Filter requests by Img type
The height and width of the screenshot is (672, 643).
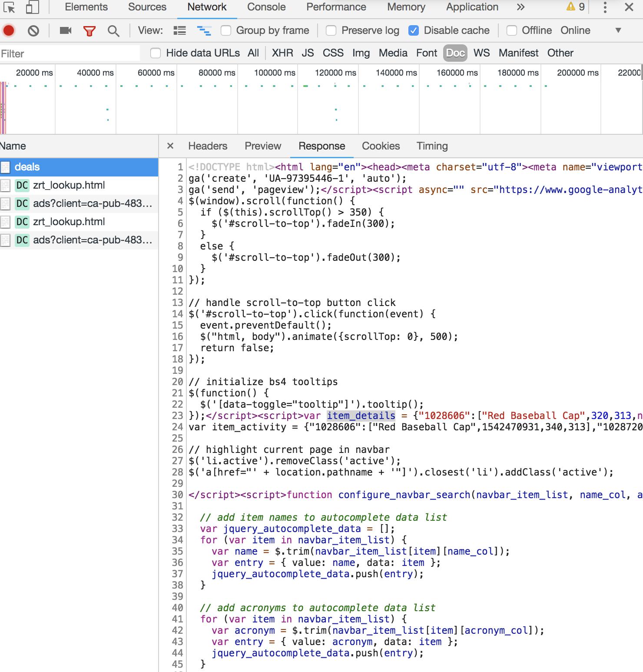click(x=361, y=53)
